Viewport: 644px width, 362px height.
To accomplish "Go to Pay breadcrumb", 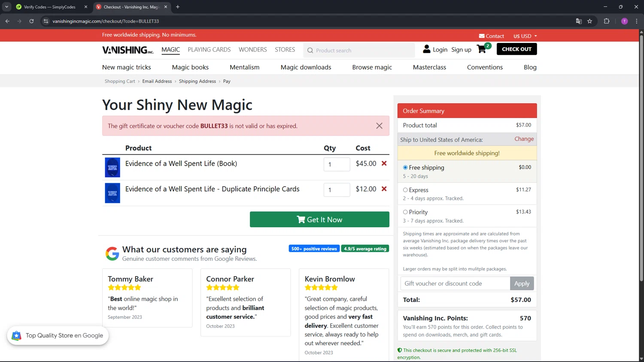I will pos(227,81).
